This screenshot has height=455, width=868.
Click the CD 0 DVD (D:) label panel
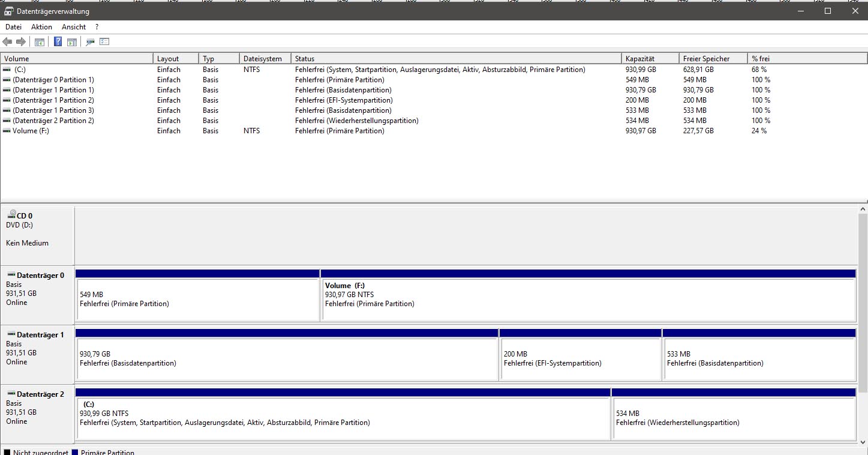coord(38,236)
